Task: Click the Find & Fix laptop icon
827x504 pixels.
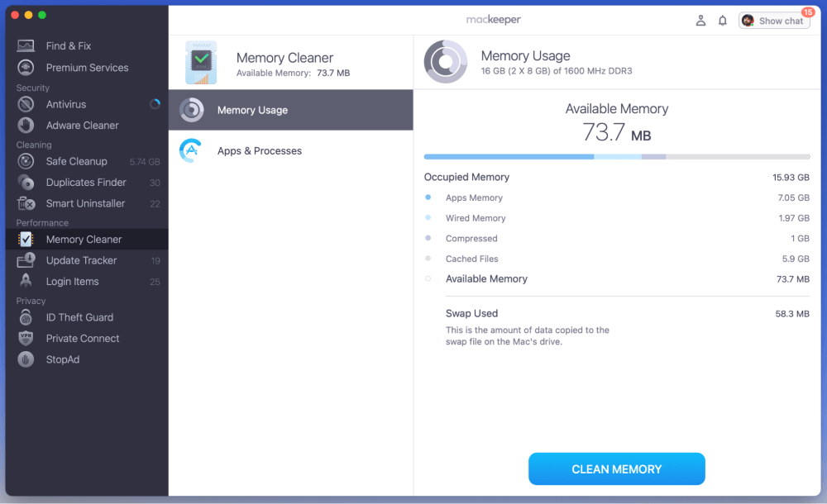Action: tap(26, 46)
